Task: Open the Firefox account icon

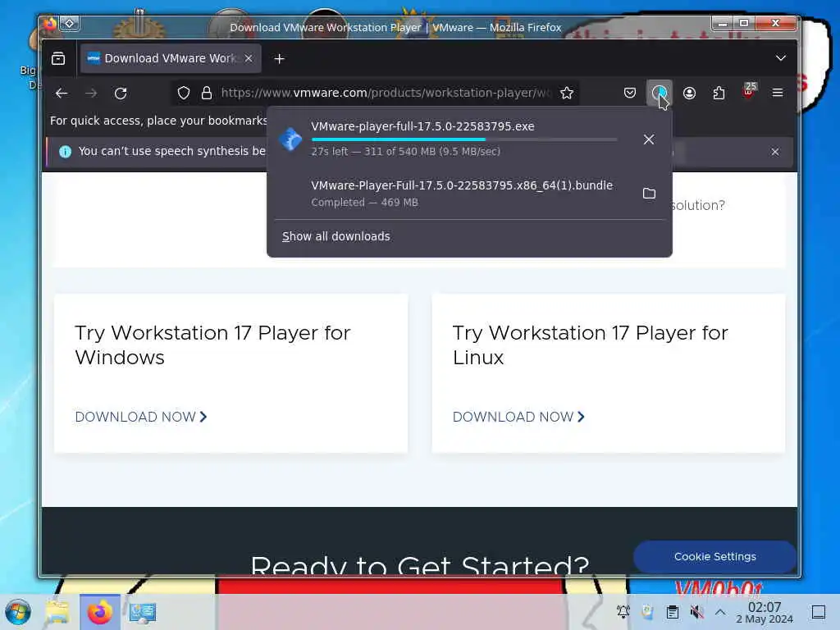Action: pos(689,94)
